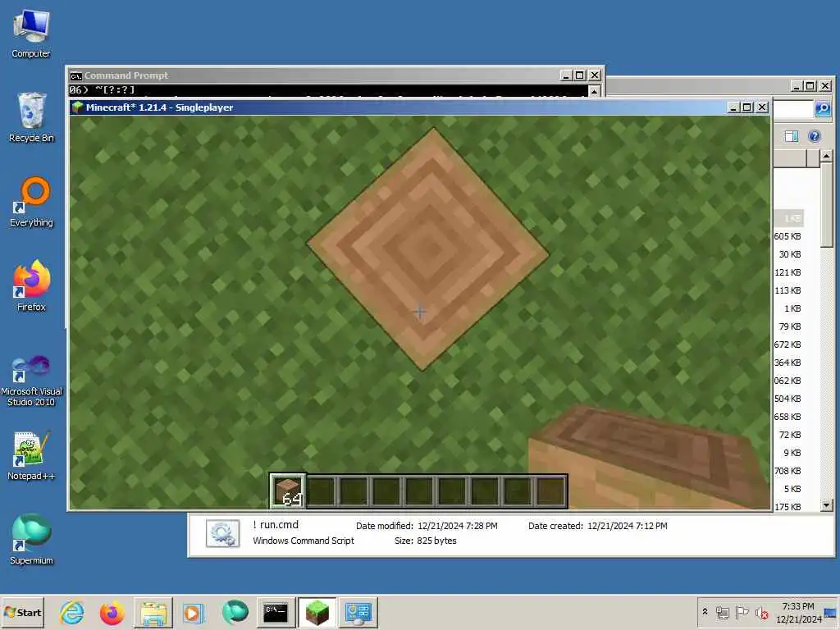Viewport: 840px width, 630px height.
Task: Maximize the Explorer window behind Minecraft
Action: 810,85
